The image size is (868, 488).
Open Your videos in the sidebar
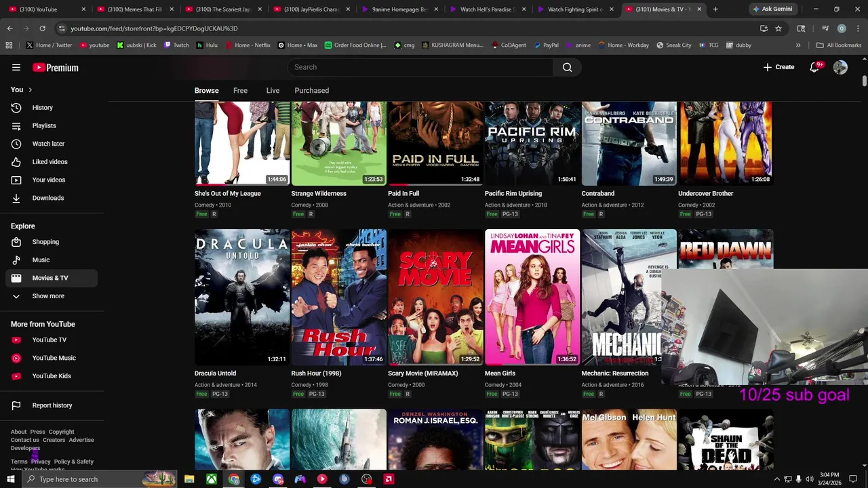coord(52,180)
